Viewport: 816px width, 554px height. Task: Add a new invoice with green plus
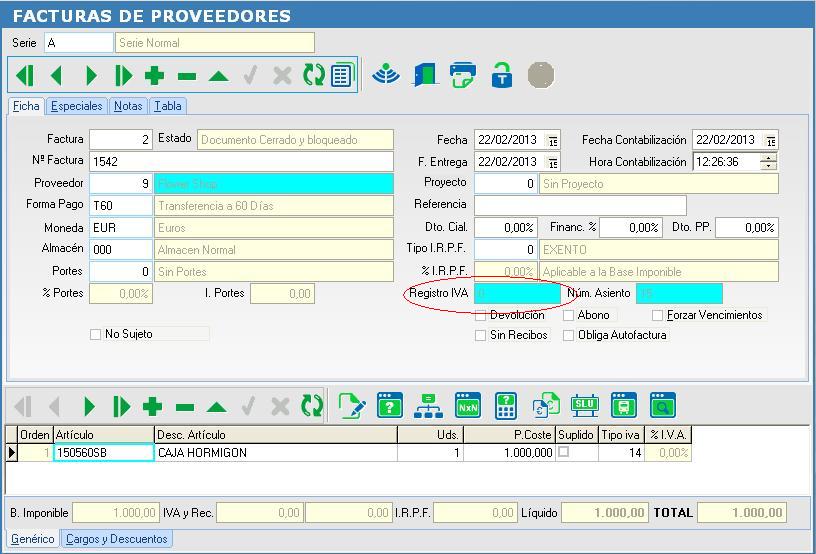click(155, 76)
